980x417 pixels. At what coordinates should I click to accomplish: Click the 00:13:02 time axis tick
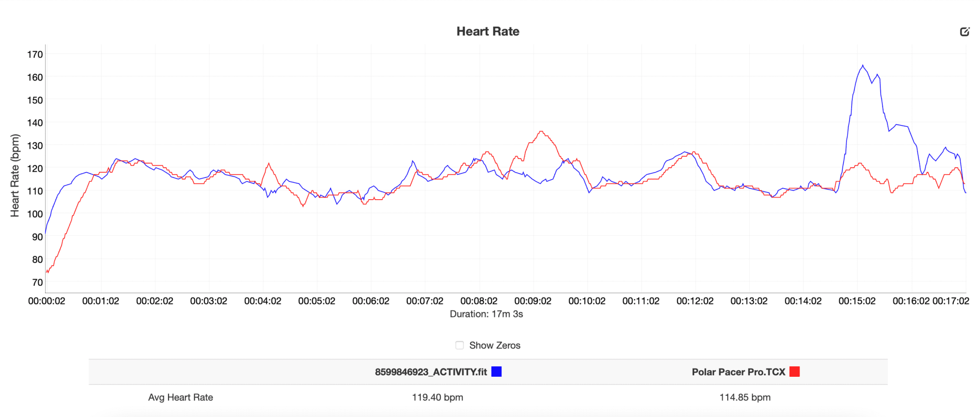749,301
